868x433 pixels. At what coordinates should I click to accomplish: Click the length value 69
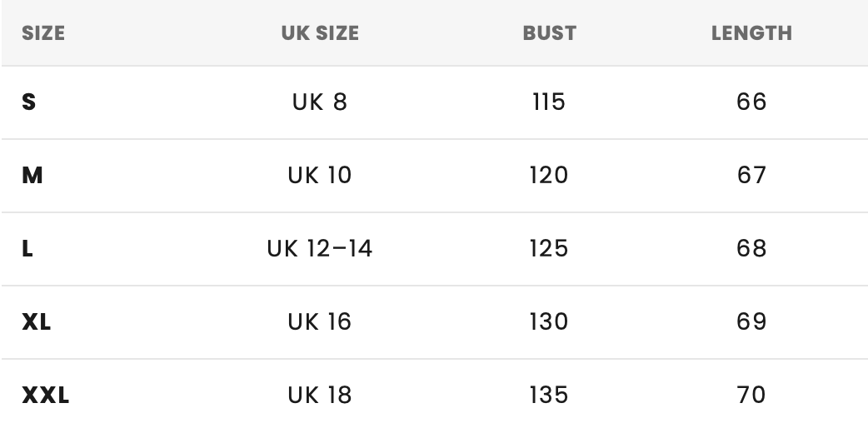click(x=751, y=321)
